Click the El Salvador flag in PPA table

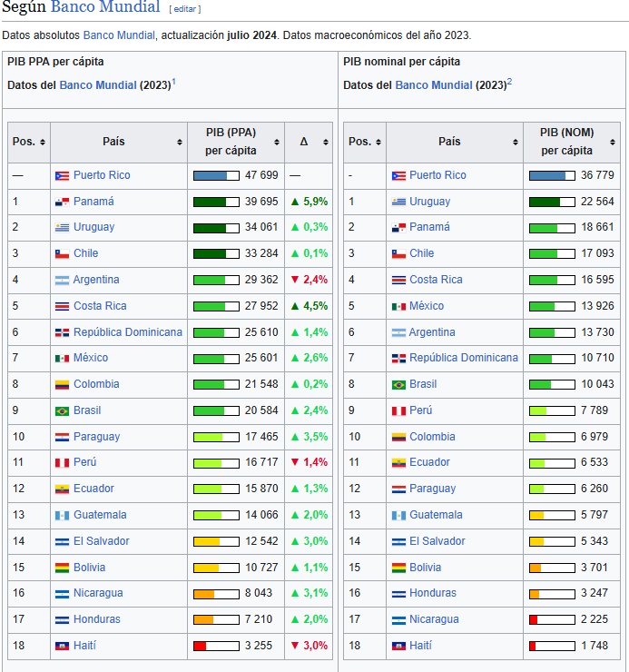click(x=62, y=542)
